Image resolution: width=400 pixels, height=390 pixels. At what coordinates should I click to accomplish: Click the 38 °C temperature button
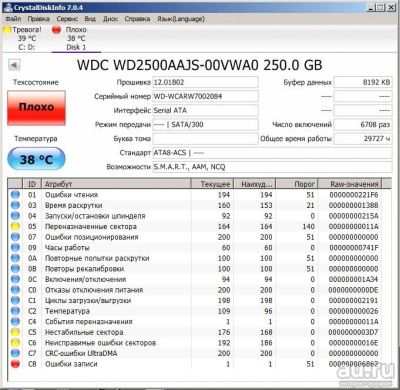36,159
